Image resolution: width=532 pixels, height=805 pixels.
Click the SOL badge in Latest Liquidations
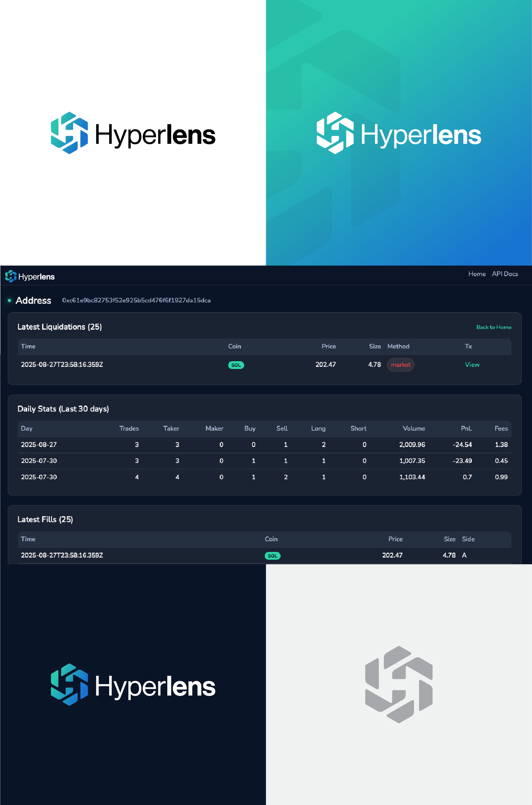(x=236, y=365)
